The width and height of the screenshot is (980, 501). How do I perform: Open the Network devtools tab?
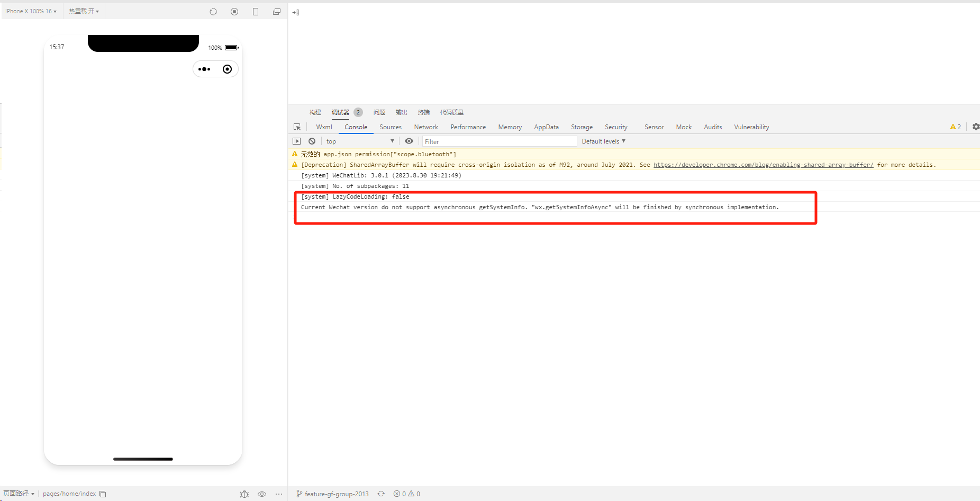(426, 127)
